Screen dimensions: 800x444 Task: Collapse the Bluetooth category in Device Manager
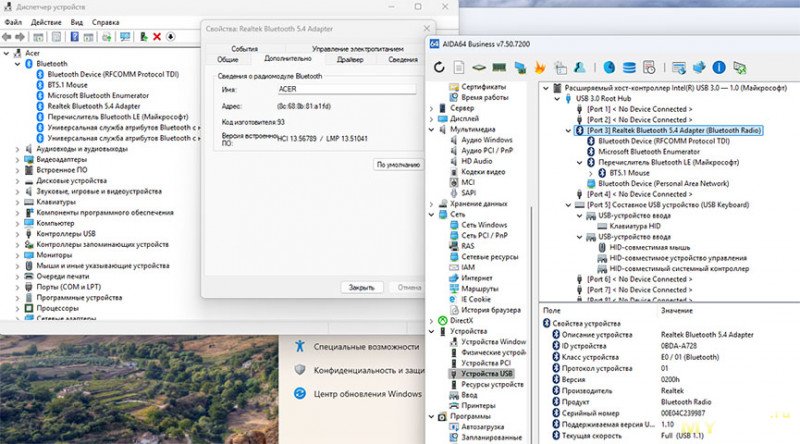coord(17,64)
